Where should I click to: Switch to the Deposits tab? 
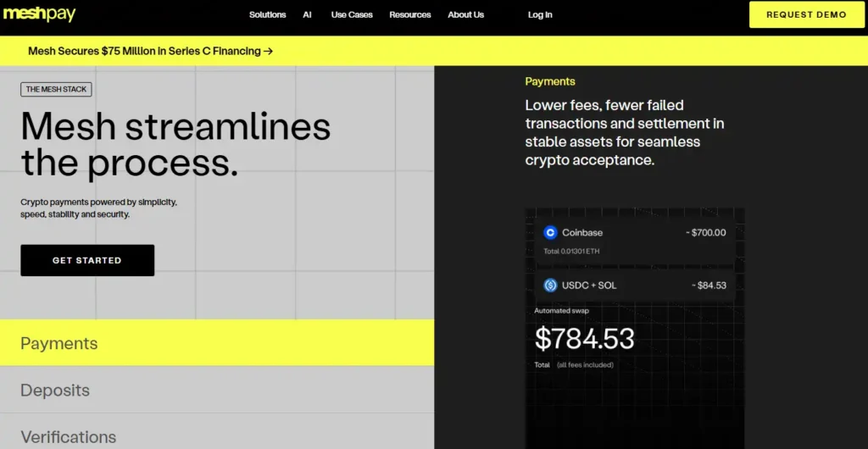pos(55,391)
